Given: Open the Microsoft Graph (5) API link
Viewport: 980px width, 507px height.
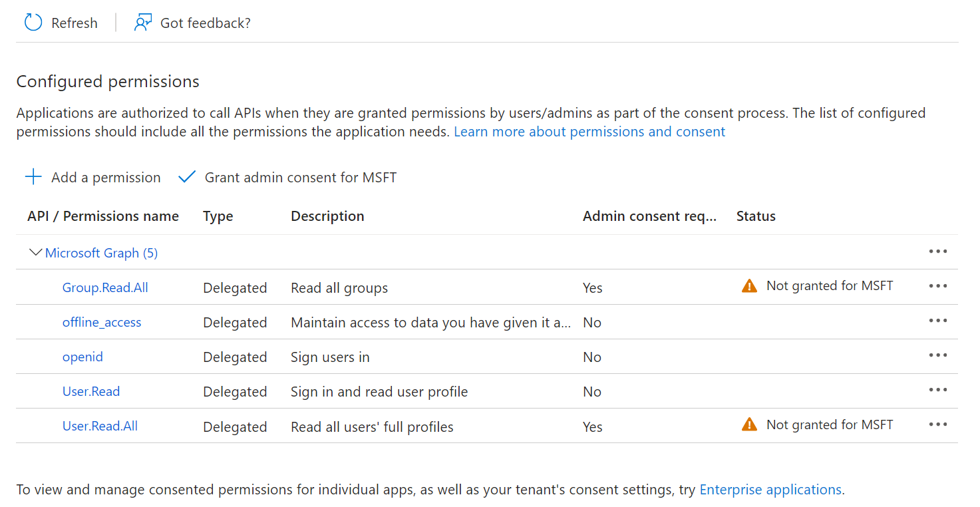Looking at the screenshot, I should pos(101,253).
